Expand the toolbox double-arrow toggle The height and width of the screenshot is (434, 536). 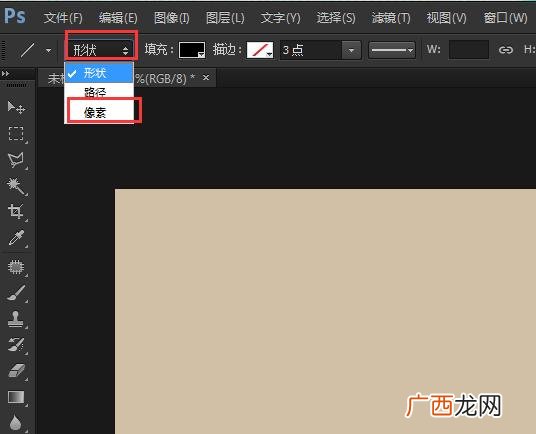(x=5, y=74)
